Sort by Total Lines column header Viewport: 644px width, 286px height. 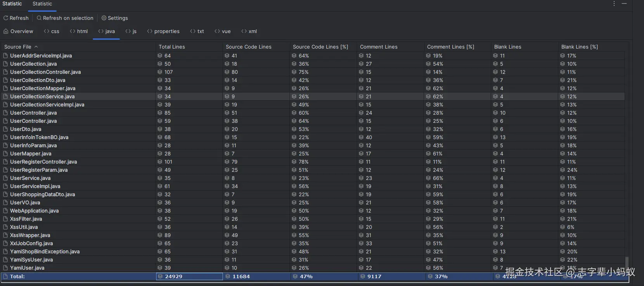(172, 47)
